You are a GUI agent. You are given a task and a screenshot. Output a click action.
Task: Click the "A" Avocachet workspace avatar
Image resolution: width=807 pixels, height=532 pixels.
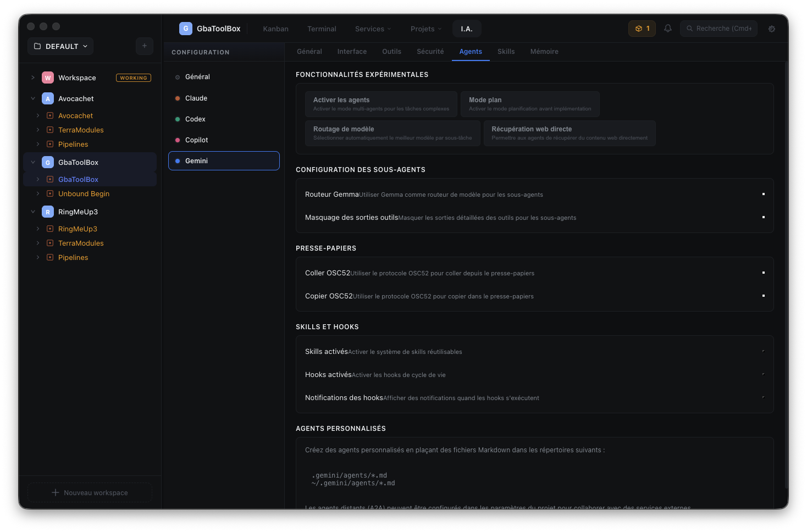pos(48,99)
